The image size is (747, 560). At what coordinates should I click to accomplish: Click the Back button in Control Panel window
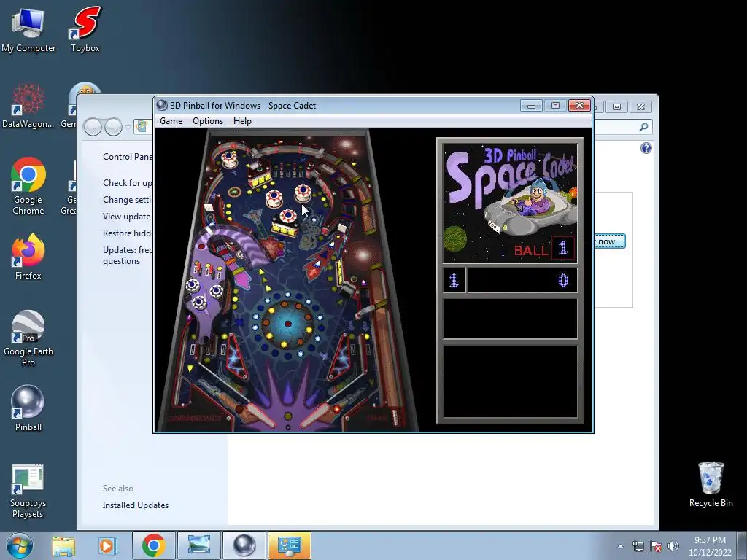[93, 127]
